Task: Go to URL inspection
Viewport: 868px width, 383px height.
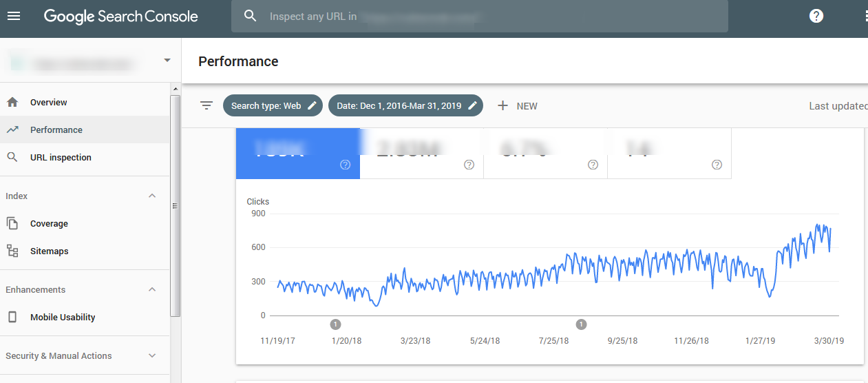Action: pyautogui.click(x=61, y=158)
